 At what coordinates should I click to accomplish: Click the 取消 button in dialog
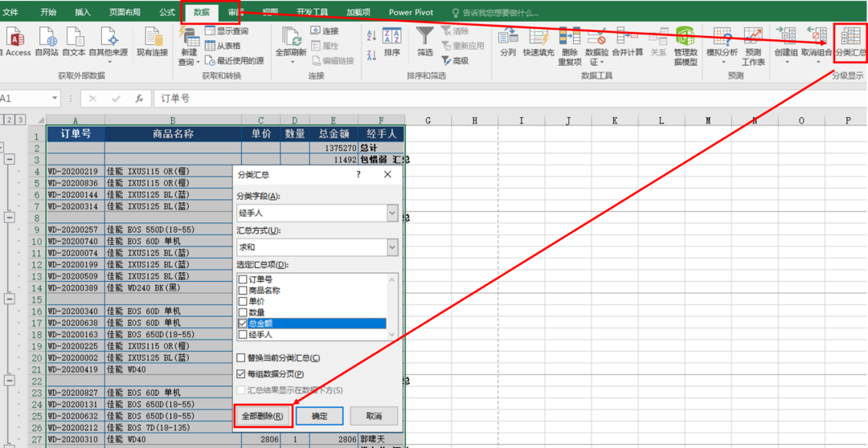(374, 417)
